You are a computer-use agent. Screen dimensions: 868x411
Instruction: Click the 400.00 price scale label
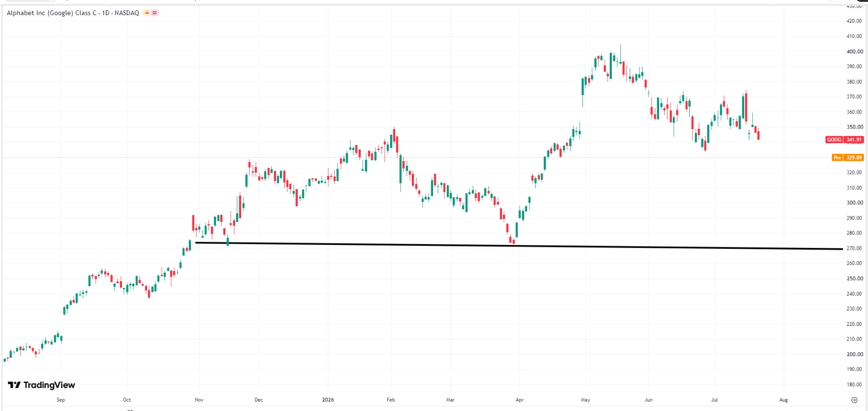click(x=855, y=52)
